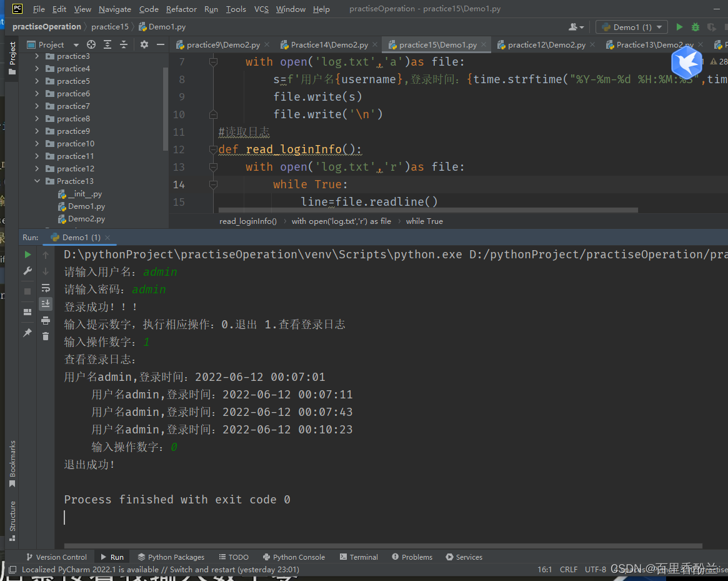Open the VCS menu
This screenshot has height=581, width=728.
[261, 9]
